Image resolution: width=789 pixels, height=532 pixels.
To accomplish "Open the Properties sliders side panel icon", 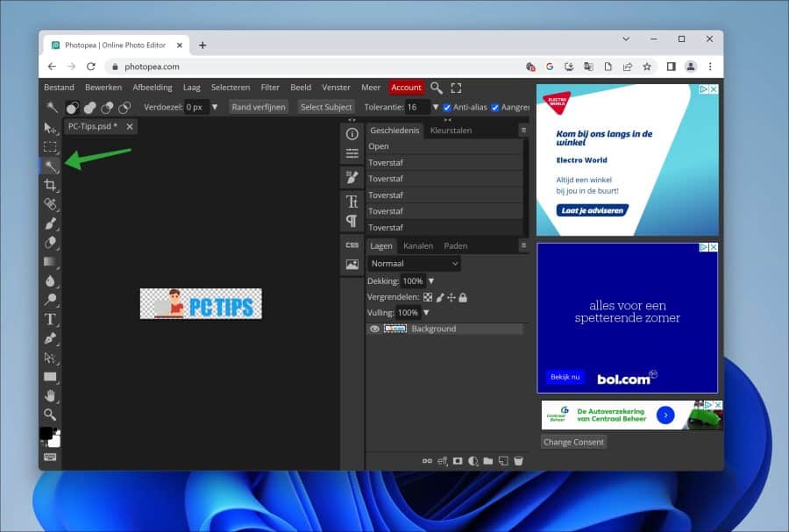I will tap(352, 153).
